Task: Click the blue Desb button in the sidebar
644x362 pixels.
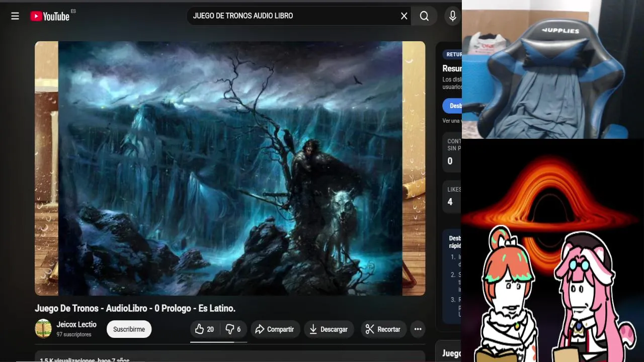Action: [x=452, y=106]
